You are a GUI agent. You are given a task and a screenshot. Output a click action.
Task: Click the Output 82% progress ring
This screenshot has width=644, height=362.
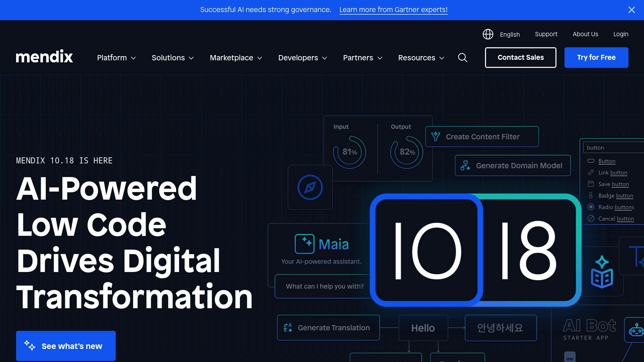pos(407,152)
